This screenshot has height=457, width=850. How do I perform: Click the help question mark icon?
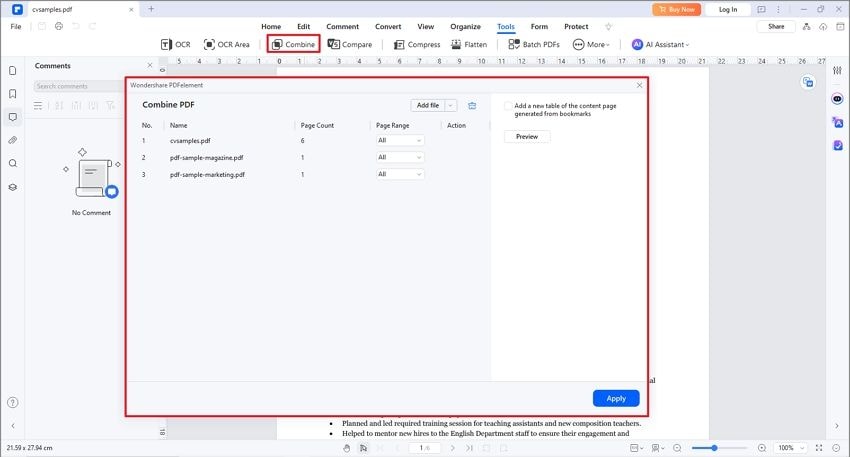(12, 402)
